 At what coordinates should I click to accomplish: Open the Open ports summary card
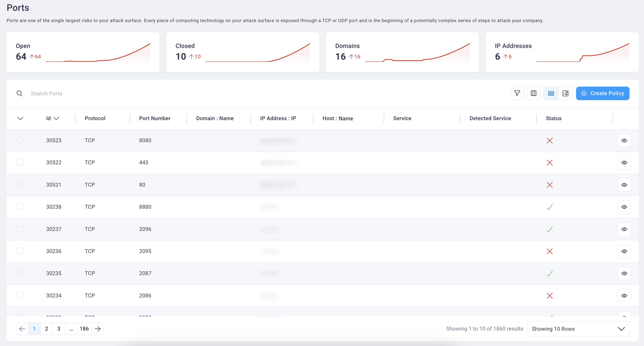[x=83, y=52]
